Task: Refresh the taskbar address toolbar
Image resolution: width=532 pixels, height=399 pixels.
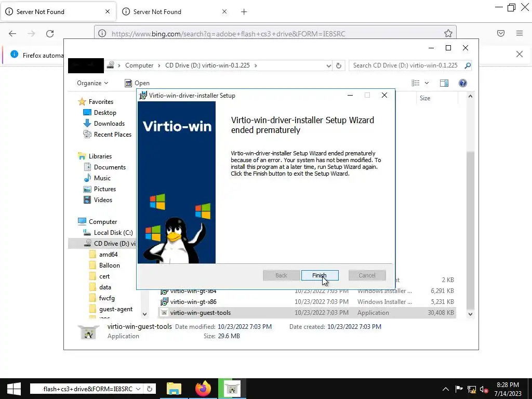Action: pos(150,389)
